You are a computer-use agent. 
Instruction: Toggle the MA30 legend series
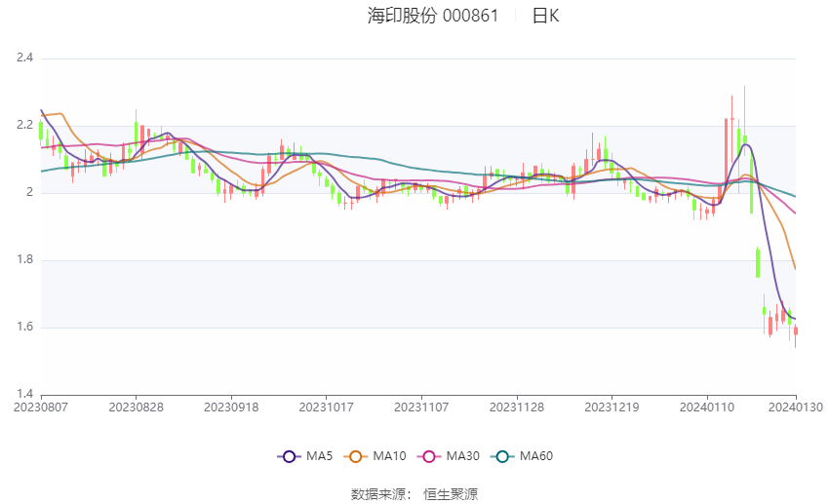click(449, 456)
